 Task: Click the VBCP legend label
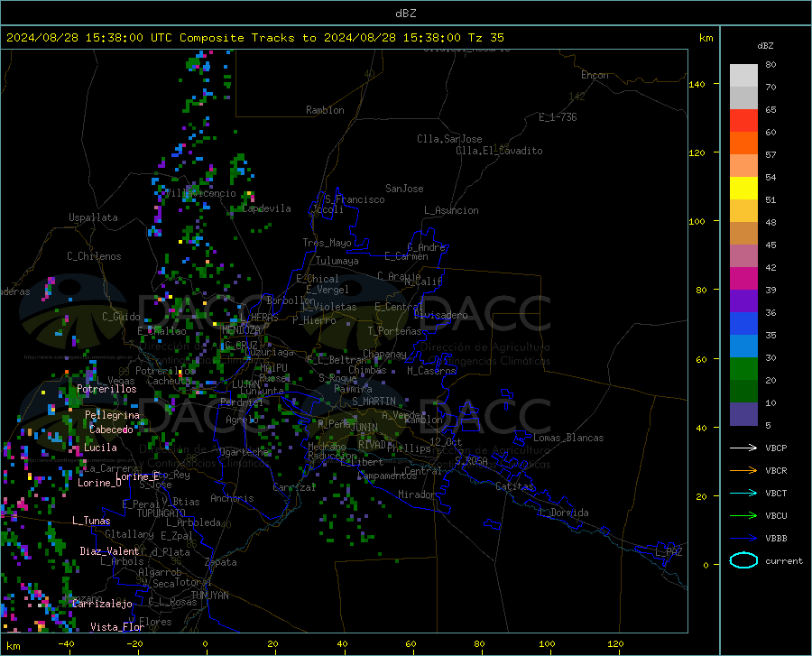pos(776,448)
